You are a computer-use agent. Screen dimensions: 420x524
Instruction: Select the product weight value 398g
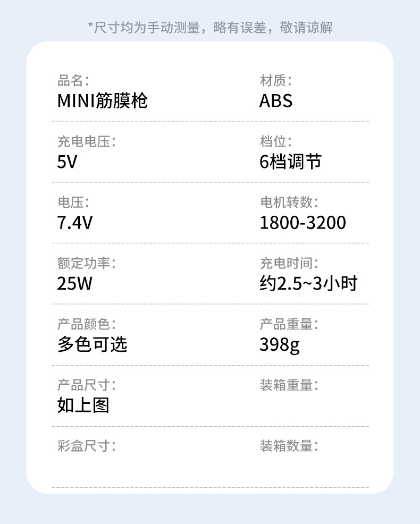pos(280,345)
